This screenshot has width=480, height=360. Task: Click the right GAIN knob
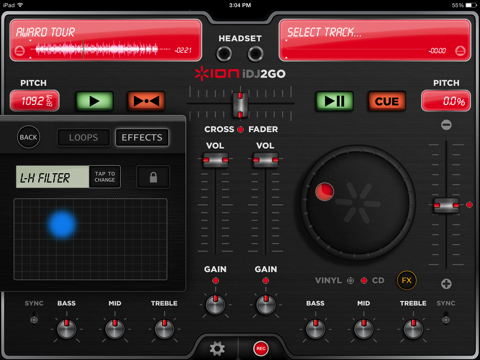[x=266, y=304]
